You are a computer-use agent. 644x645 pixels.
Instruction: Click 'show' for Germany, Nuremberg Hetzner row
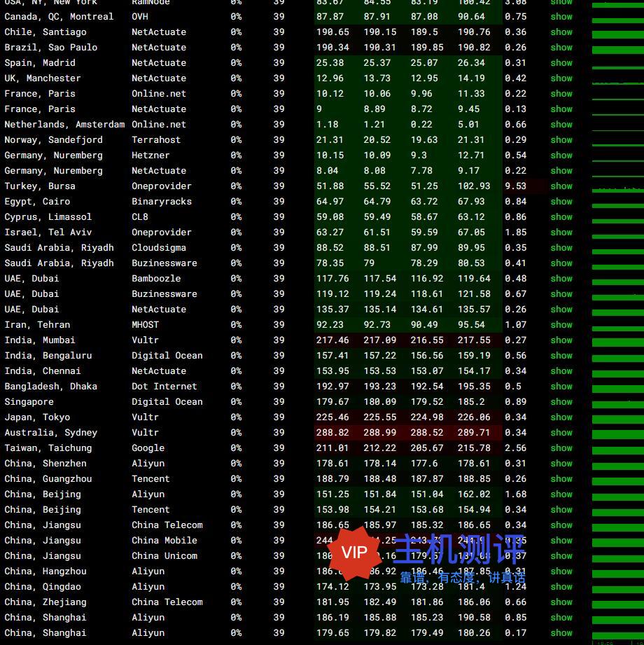pos(561,155)
